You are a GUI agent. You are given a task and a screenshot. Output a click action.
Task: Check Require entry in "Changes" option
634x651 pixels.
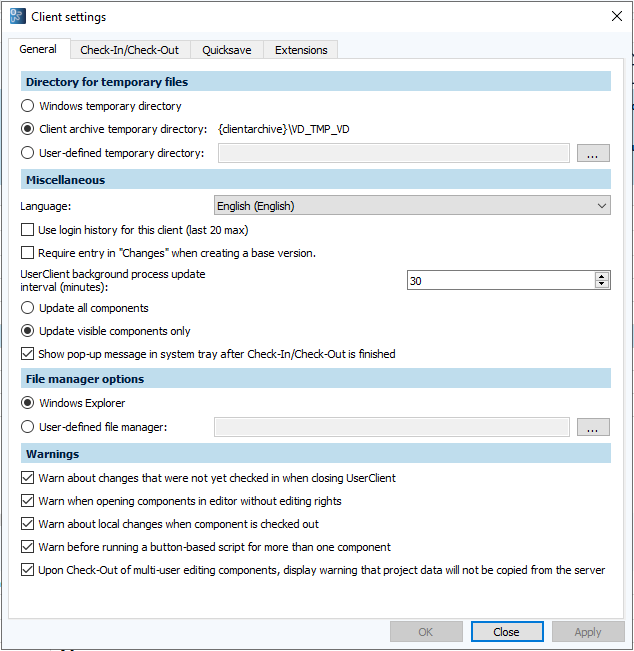(28, 253)
